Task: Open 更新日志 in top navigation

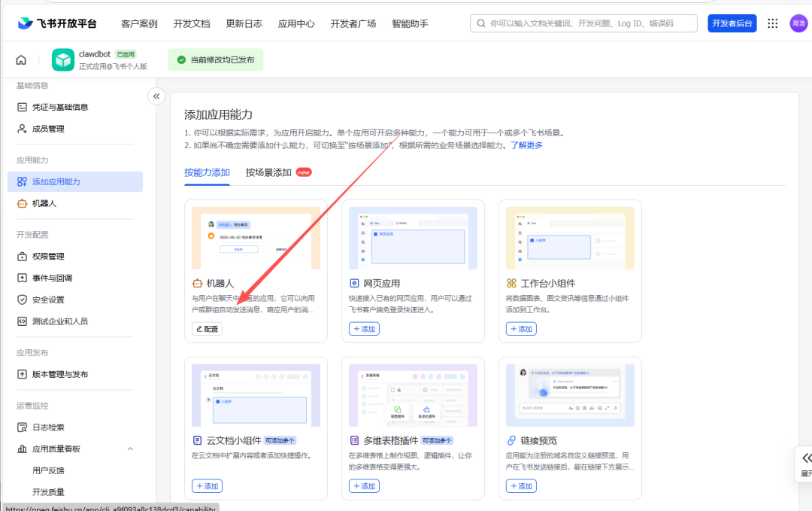Action: point(244,24)
